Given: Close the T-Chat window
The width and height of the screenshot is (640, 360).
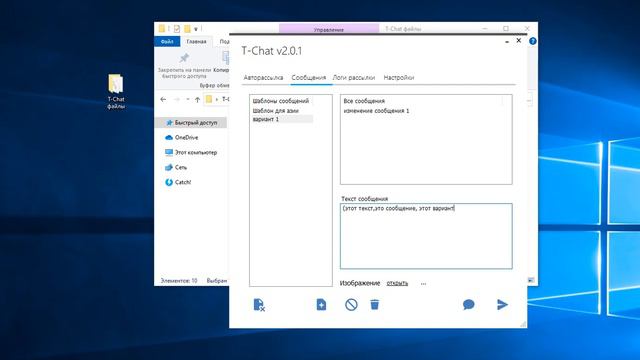Looking at the screenshot, I should 519,40.
